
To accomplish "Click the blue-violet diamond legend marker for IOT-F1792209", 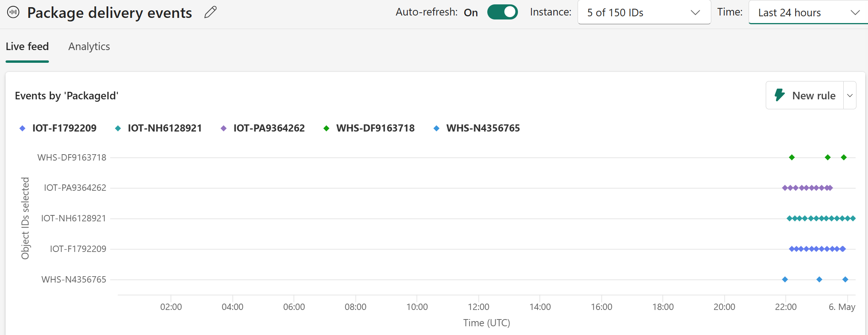I will tap(23, 128).
